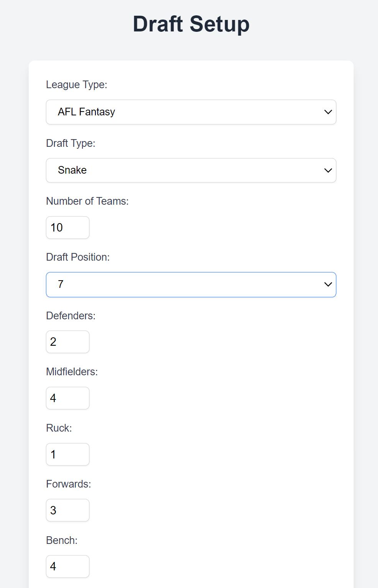Click the "Midfielders:" label
The height and width of the screenshot is (588, 378).
(x=72, y=372)
